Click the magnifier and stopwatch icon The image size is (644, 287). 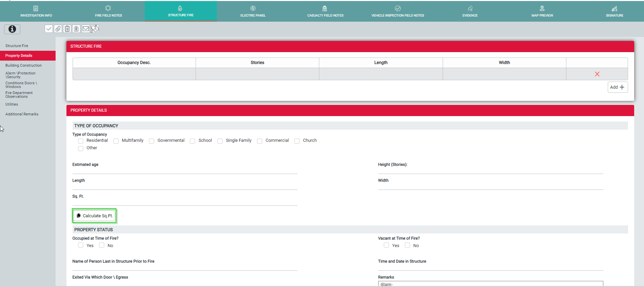click(95, 29)
